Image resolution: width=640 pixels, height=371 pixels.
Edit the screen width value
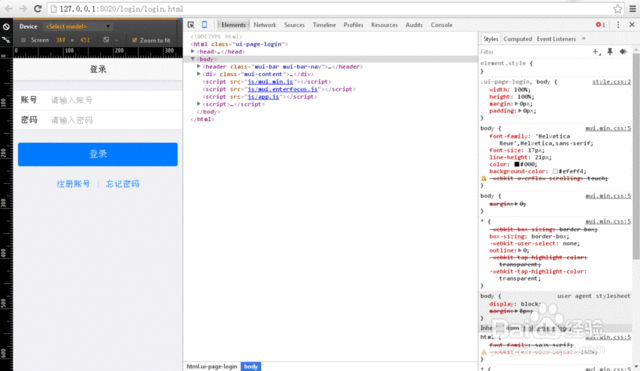(x=60, y=40)
